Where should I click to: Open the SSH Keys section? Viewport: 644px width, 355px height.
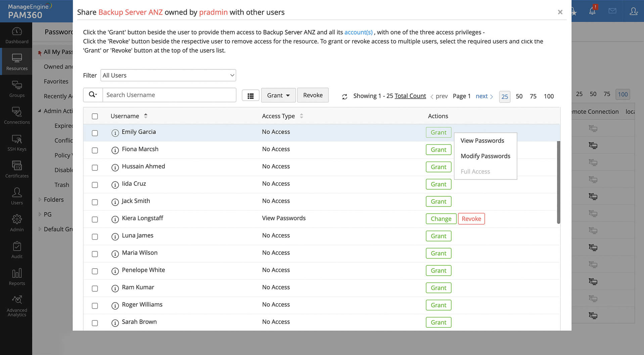click(17, 143)
